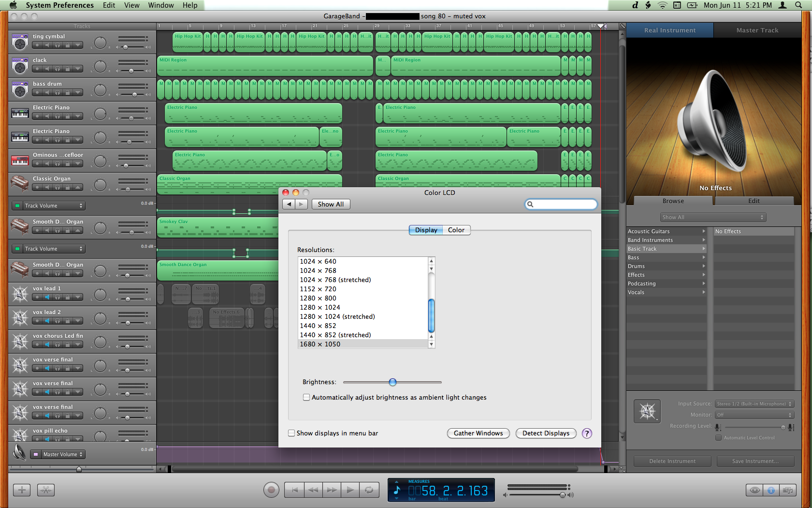Go to beginning of the song

294,490
